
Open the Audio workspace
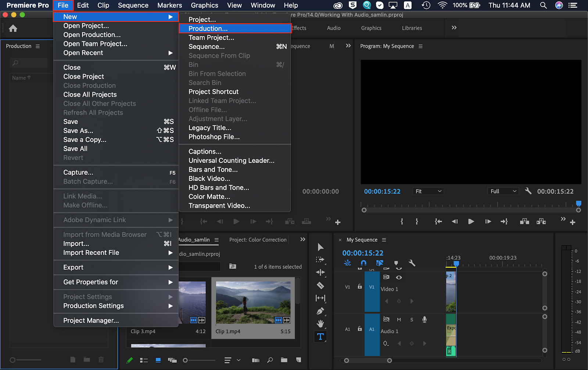pos(334,28)
